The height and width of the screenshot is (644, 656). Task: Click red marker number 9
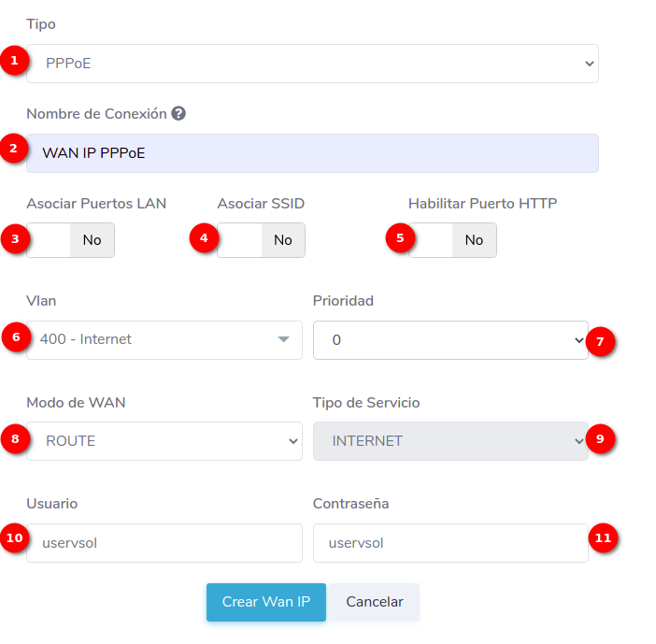coord(601,439)
